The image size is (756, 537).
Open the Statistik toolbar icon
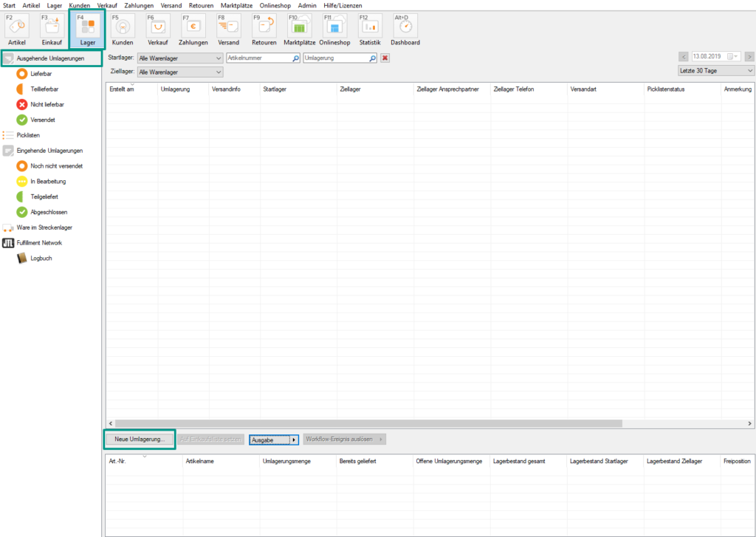pos(369,30)
